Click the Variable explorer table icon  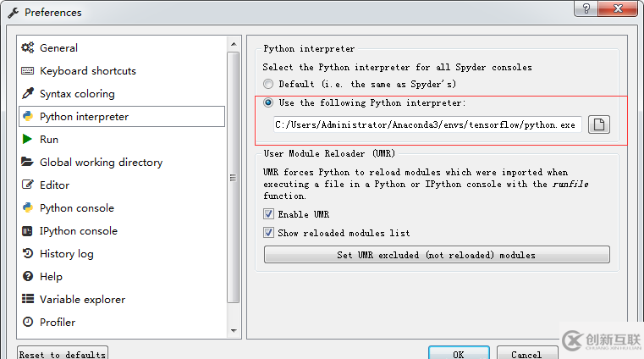[28, 299]
